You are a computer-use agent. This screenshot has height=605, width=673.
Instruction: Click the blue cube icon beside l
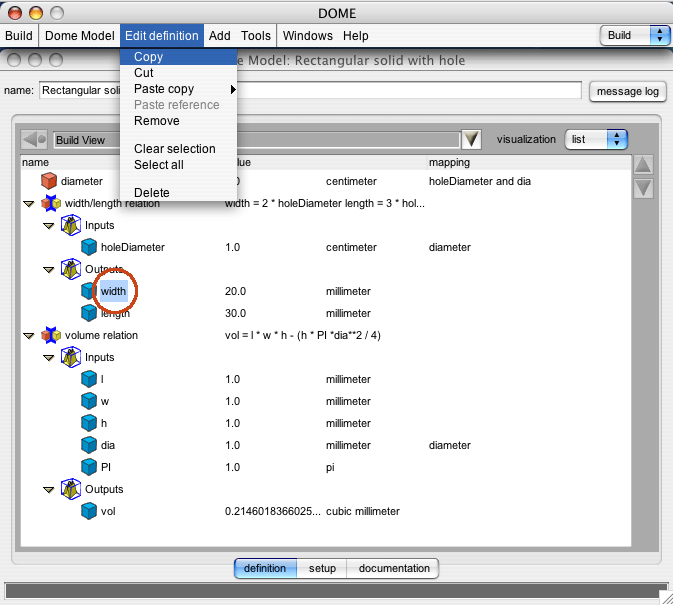pyautogui.click(x=89, y=379)
